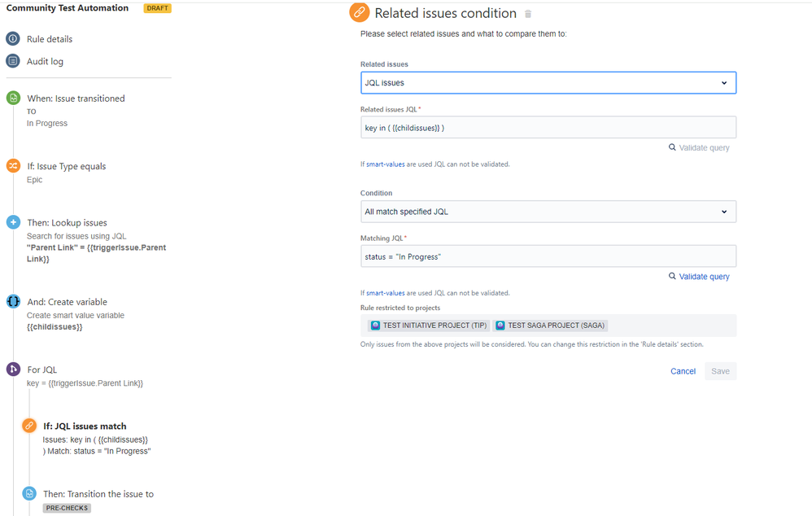This screenshot has height=516, width=812.
Task: Click magnifier icon beside active Validate query
Action: 672,276
